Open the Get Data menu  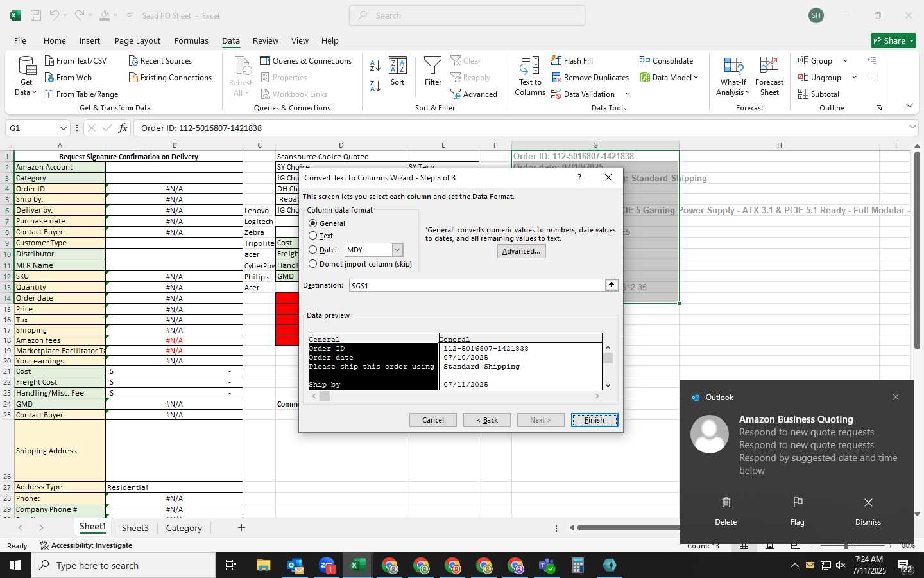pos(26,76)
